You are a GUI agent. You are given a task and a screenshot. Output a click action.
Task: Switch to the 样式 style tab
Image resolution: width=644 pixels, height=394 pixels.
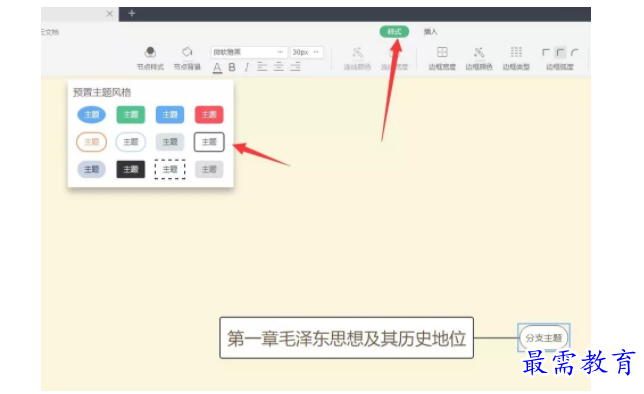click(394, 32)
